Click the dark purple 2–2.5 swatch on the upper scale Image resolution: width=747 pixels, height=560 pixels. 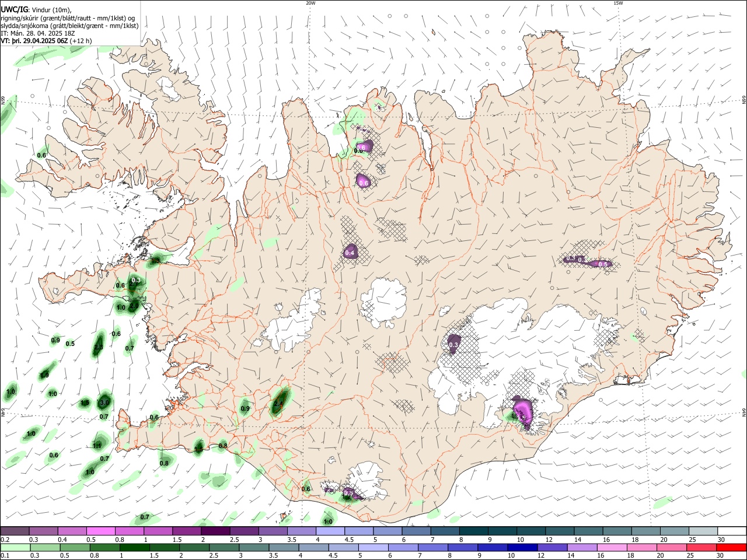pyautogui.click(x=215, y=531)
